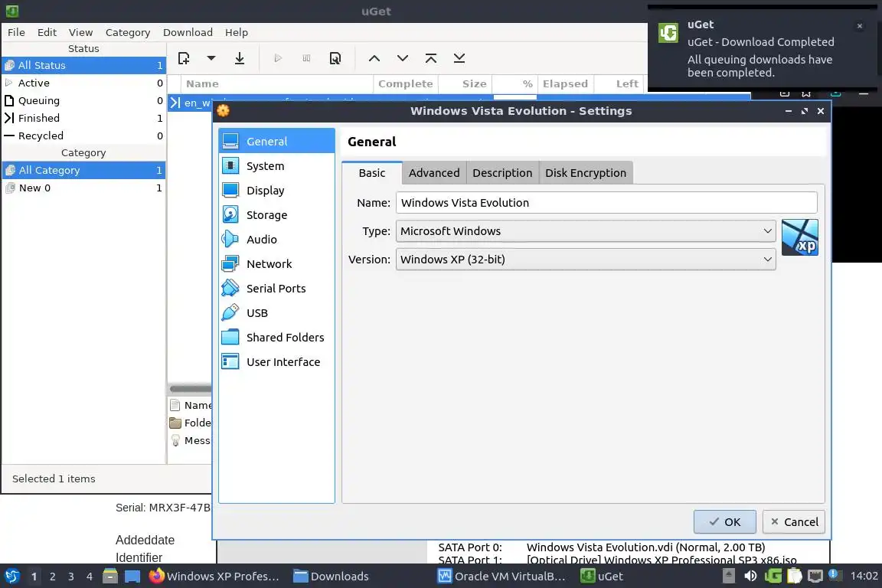Click Cancel in the Settings dialog
882x588 pixels.
pos(794,521)
